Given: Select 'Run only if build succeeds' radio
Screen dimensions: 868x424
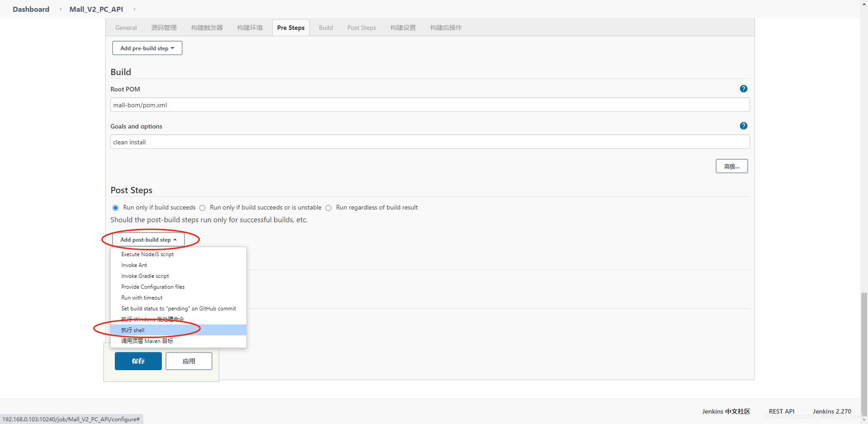Looking at the screenshot, I should tap(115, 208).
